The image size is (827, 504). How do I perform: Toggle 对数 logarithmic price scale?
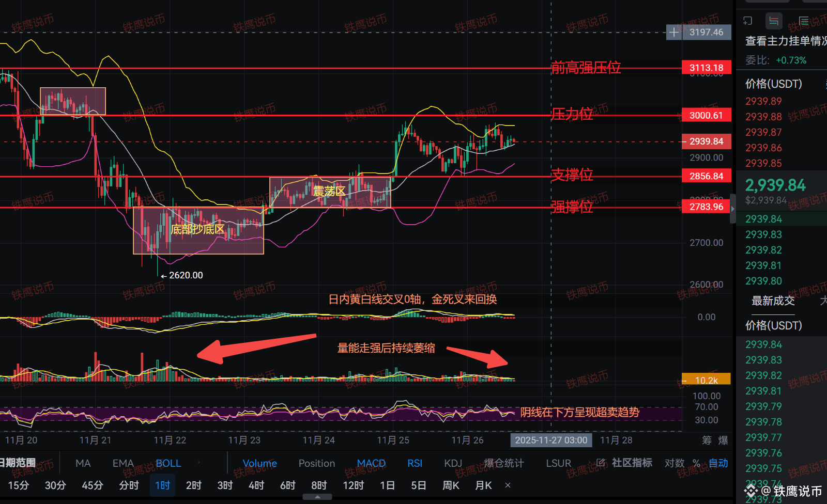[x=673, y=463]
